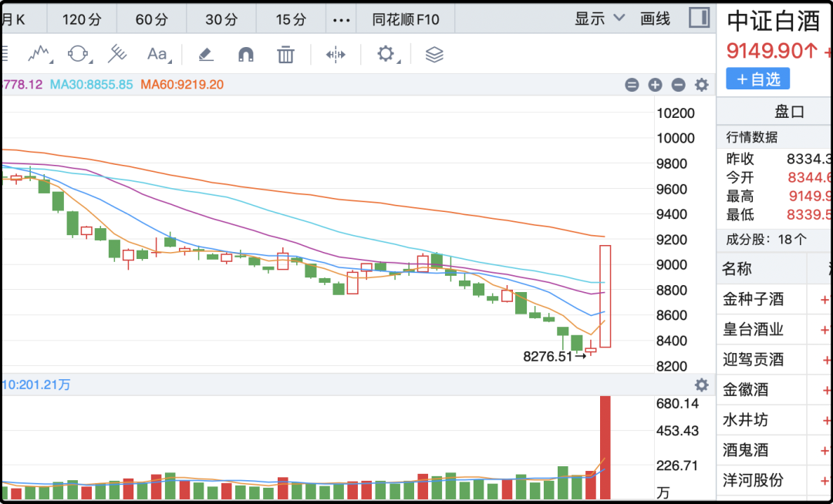The image size is (833, 504).
Task: Switch to the 60分 period tab
Action: [x=151, y=19]
